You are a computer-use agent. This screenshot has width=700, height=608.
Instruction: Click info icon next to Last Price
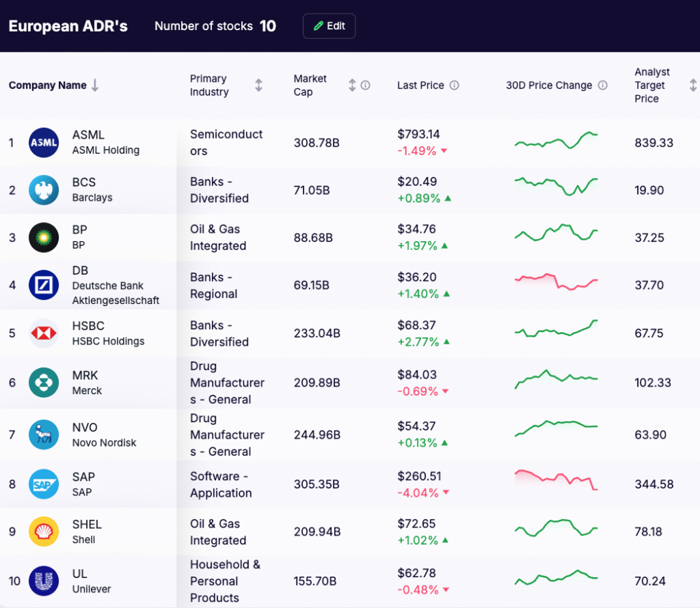455,85
